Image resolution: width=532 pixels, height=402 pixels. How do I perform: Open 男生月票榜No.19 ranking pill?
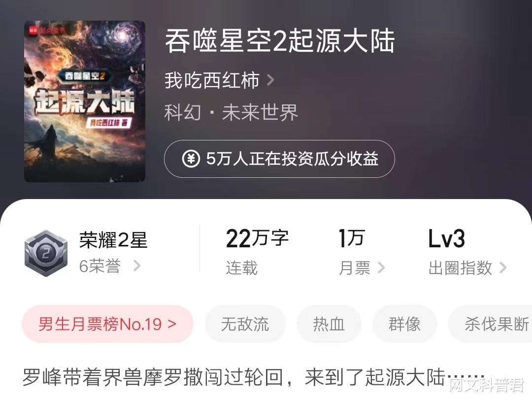coord(107,324)
